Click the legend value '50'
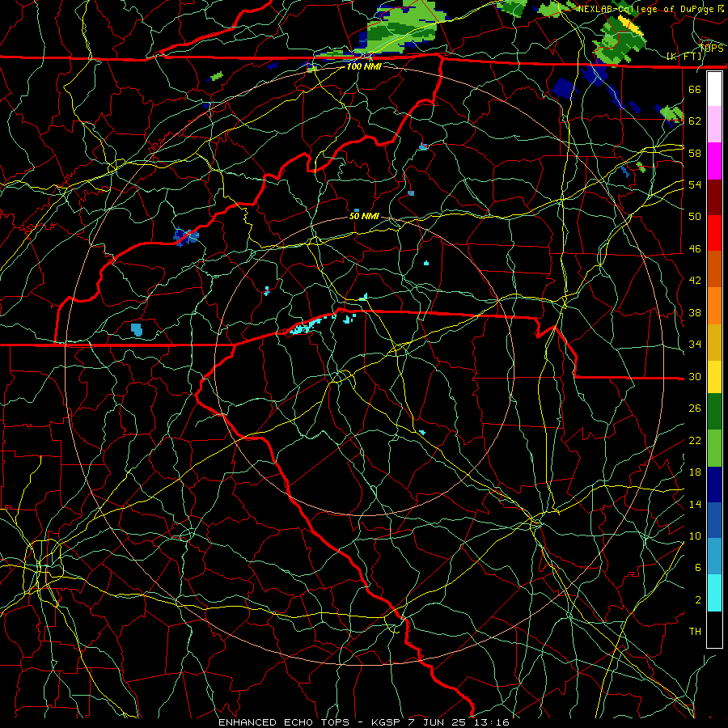This screenshot has height=728, width=728. point(695,217)
